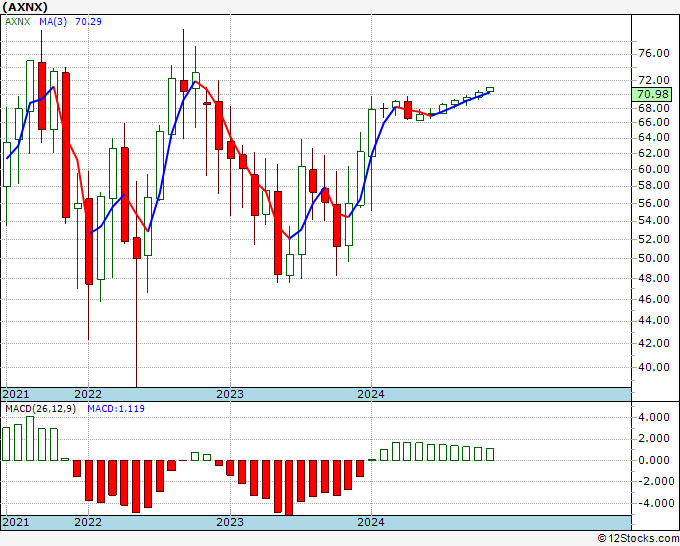Click 2023 on the price chart timeline
680x546 pixels.
[230, 394]
